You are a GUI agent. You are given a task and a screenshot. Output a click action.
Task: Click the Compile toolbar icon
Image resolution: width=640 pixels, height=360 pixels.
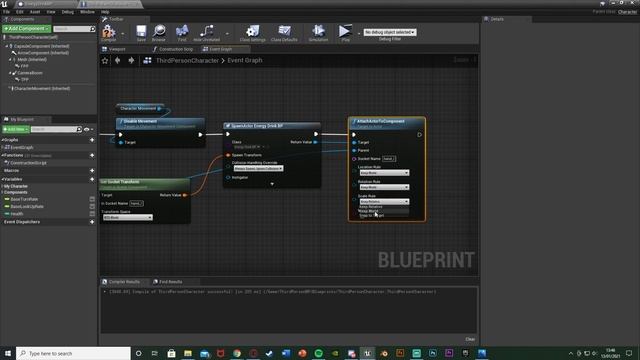point(109,31)
